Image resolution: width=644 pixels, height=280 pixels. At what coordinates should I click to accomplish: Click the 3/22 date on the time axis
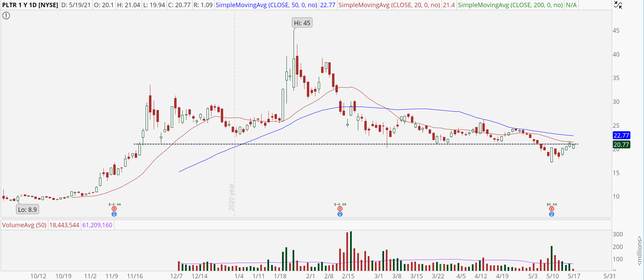[438, 276]
